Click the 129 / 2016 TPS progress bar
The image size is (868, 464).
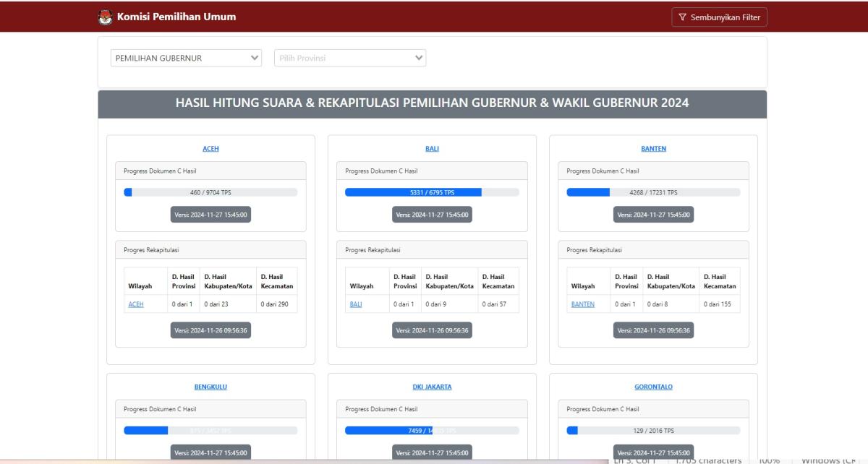653,430
